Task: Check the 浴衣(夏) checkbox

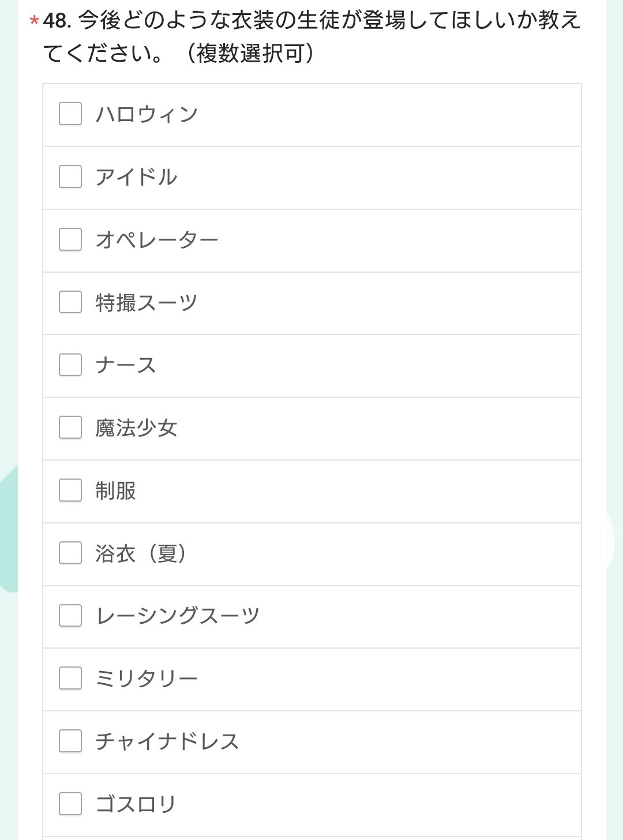Action: tap(70, 552)
